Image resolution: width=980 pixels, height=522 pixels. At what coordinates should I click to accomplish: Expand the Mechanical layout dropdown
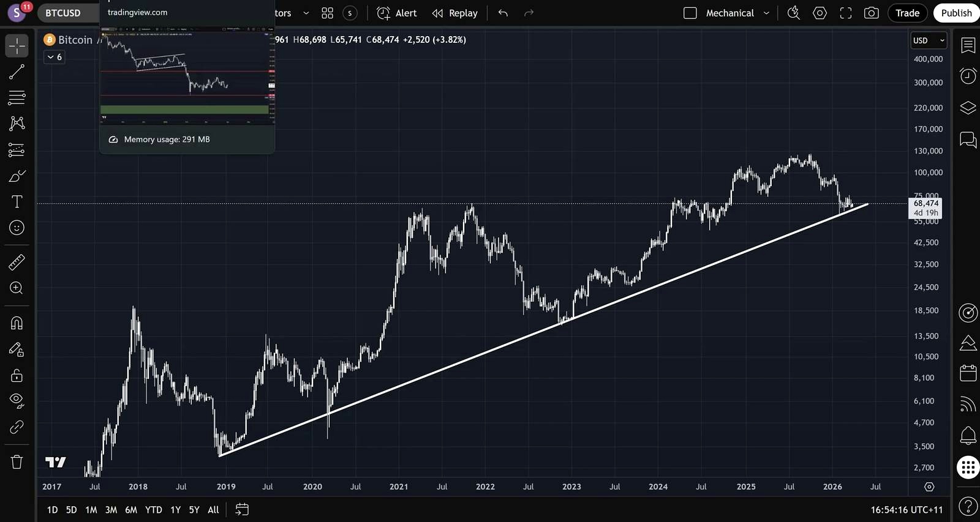point(766,13)
